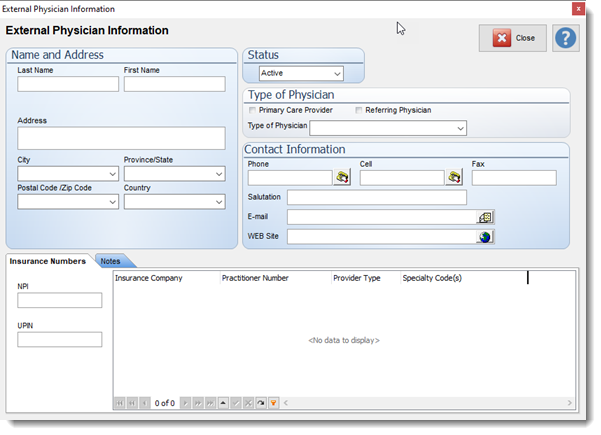The image size is (601, 435).
Task: Click the Last Name field
Action: 68,84
